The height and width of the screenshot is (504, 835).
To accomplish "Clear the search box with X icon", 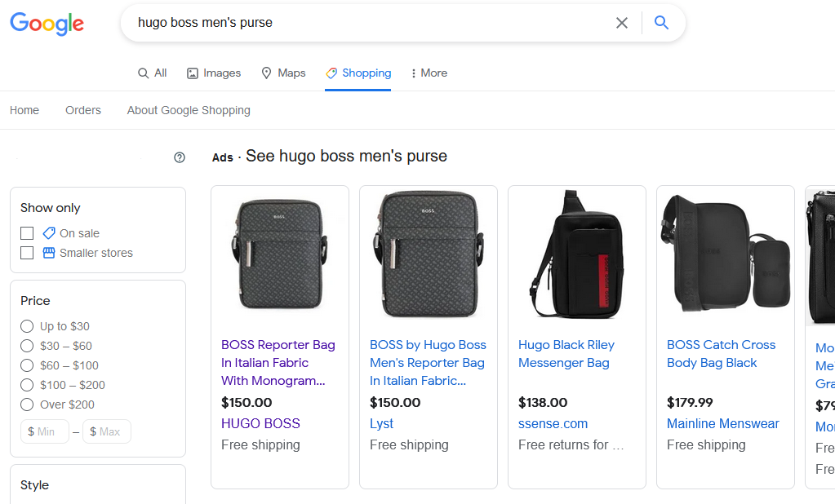I will pos(621,23).
